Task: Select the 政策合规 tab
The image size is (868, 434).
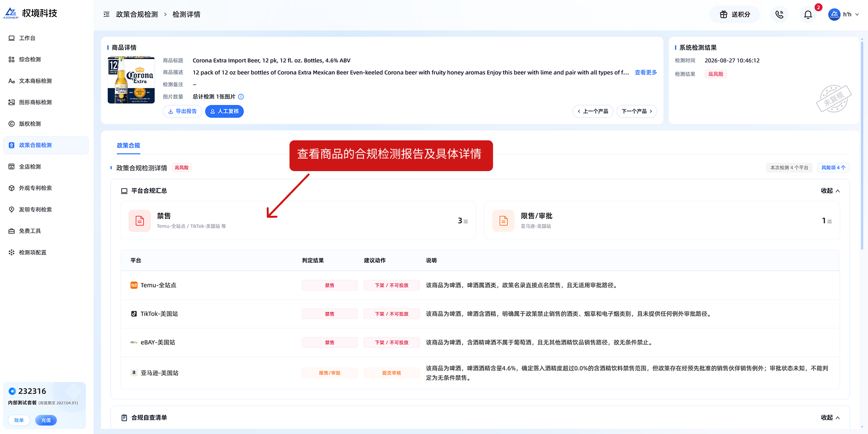Action: (x=128, y=146)
